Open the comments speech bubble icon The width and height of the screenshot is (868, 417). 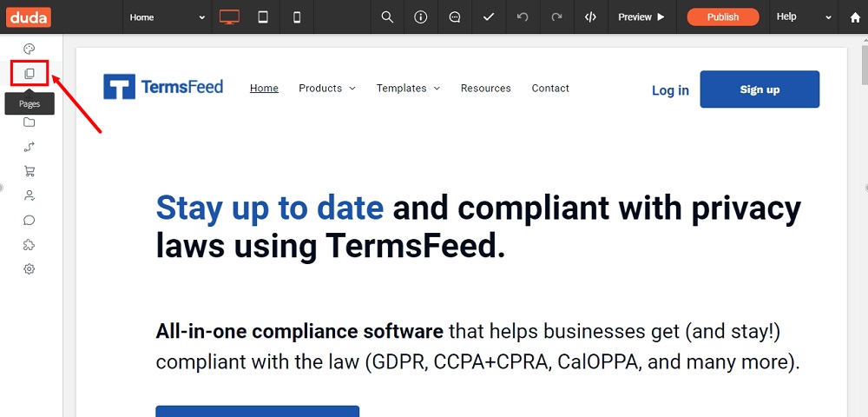click(455, 17)
